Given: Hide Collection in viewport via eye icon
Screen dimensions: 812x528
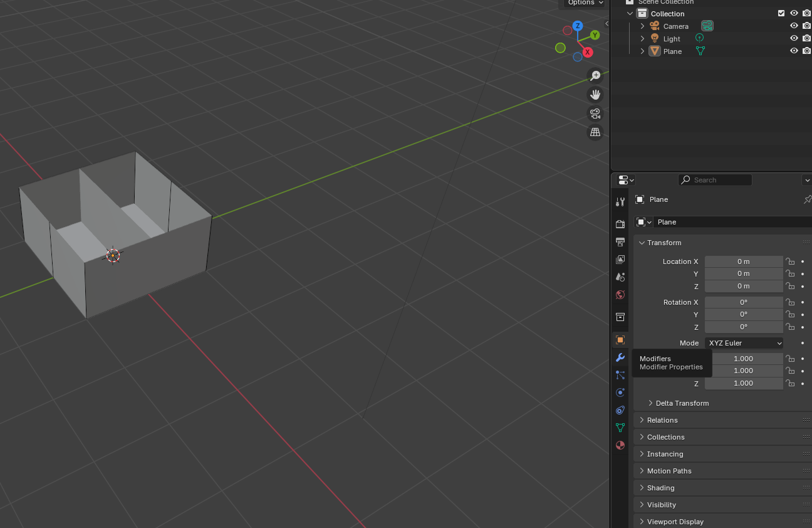Looking at the screenshot, I should (x=794, y=13).
